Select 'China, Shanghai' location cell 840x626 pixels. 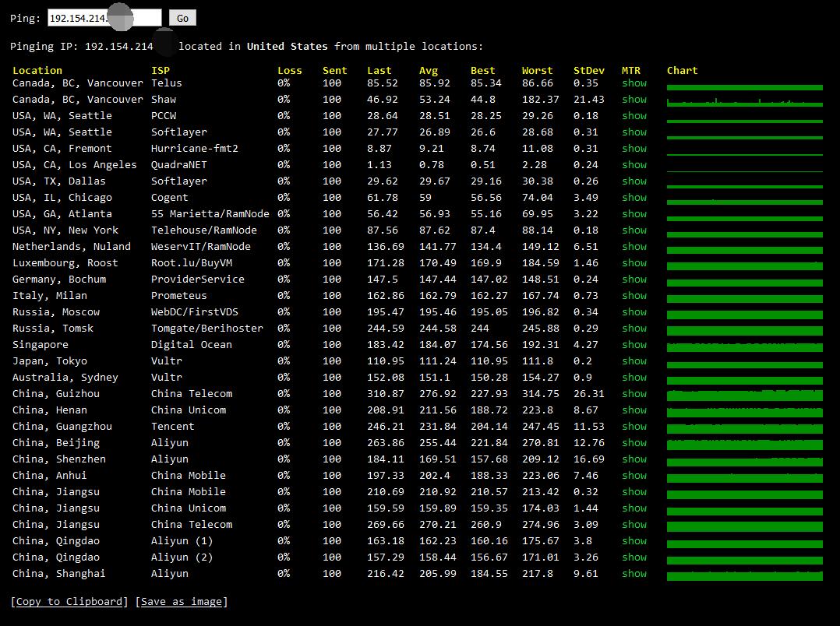(x=59, y=574)
